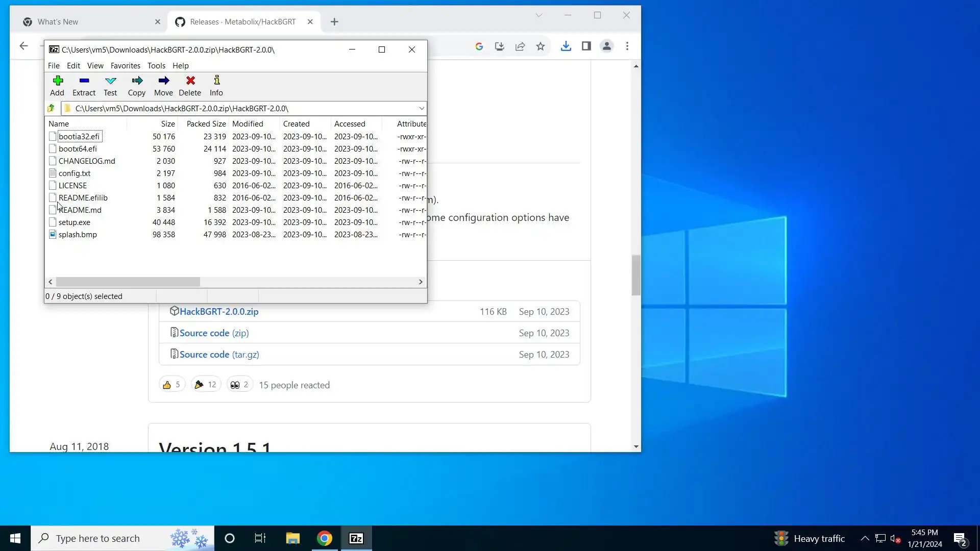Expand the 7-Zip path dropdown arrow
This screenshot has height=551, width=980.
[422, 108]
